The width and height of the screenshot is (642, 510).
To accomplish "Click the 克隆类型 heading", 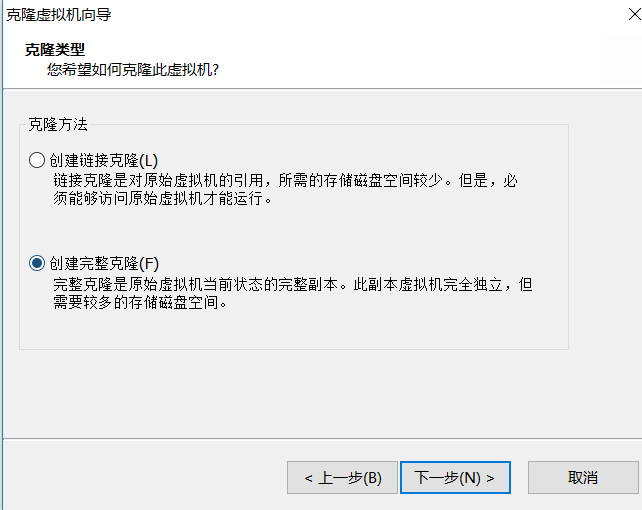I will click(55, 50).
